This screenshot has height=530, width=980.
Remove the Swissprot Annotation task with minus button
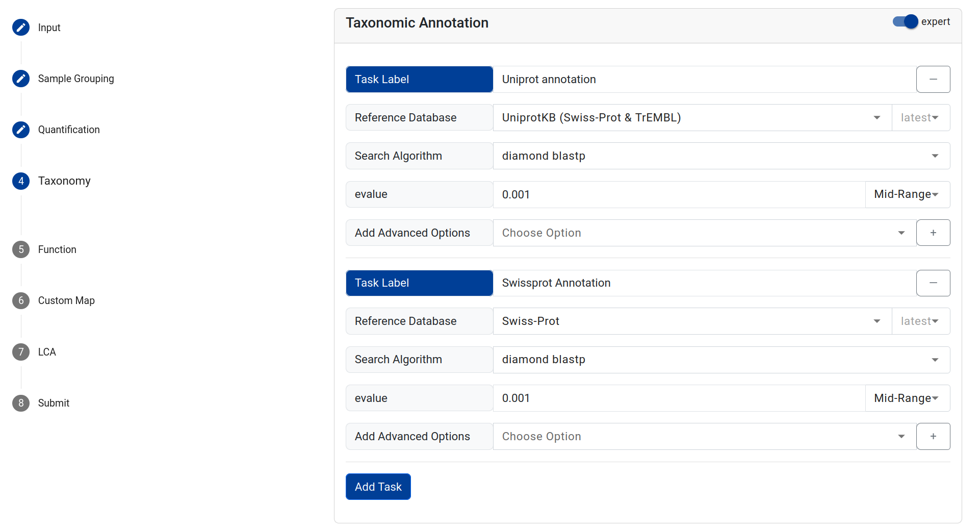(933, 283)
